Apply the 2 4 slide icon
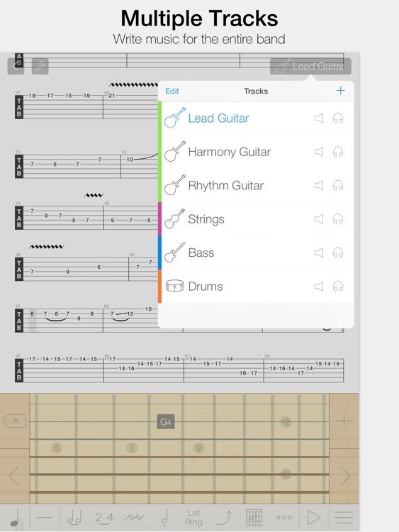The width and height of the screenshot is (399, 532). pos(104,518)
